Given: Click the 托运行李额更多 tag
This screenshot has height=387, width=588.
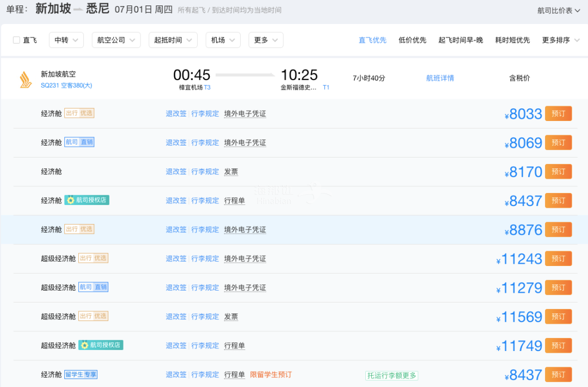Looking at the screenshot, I should (391, 376).
